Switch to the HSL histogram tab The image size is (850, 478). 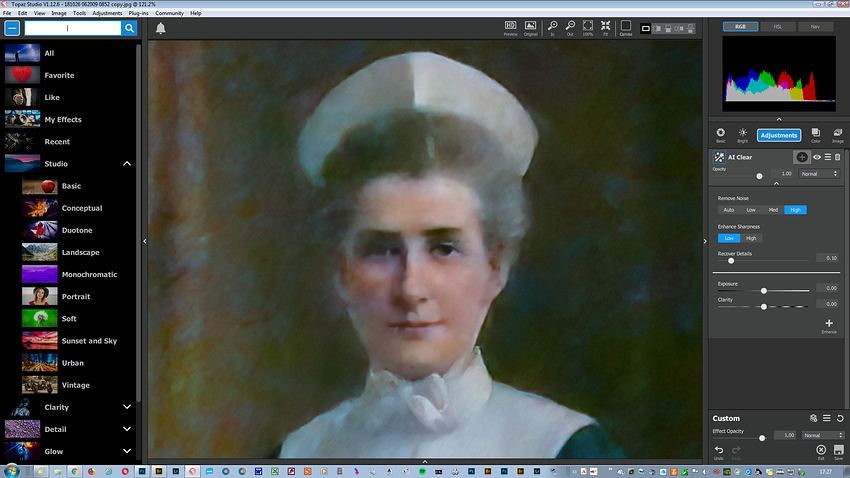(x=777, y=27)
